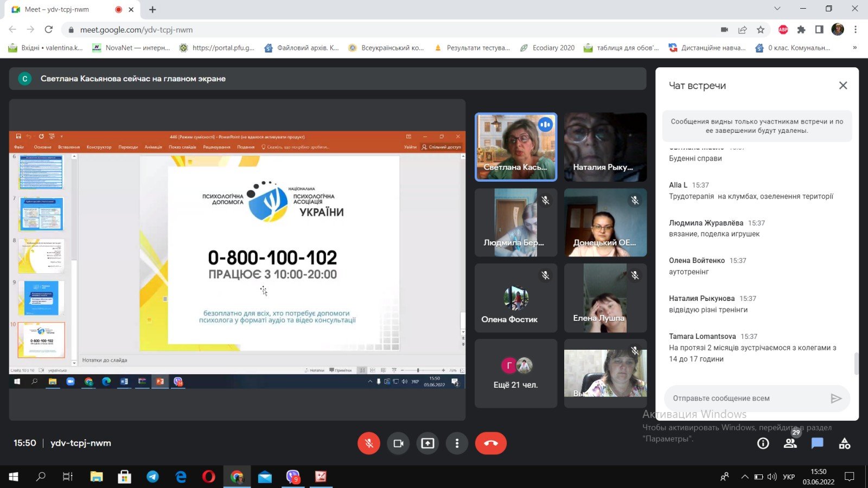Share this page icon in address bar

tap(743, 30)
